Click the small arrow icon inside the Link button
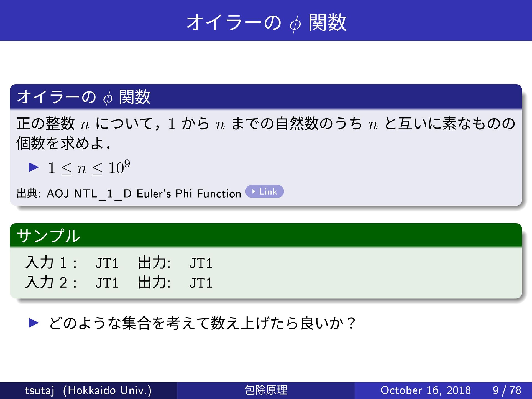The image size is (532, 399). tap(254, 191)
